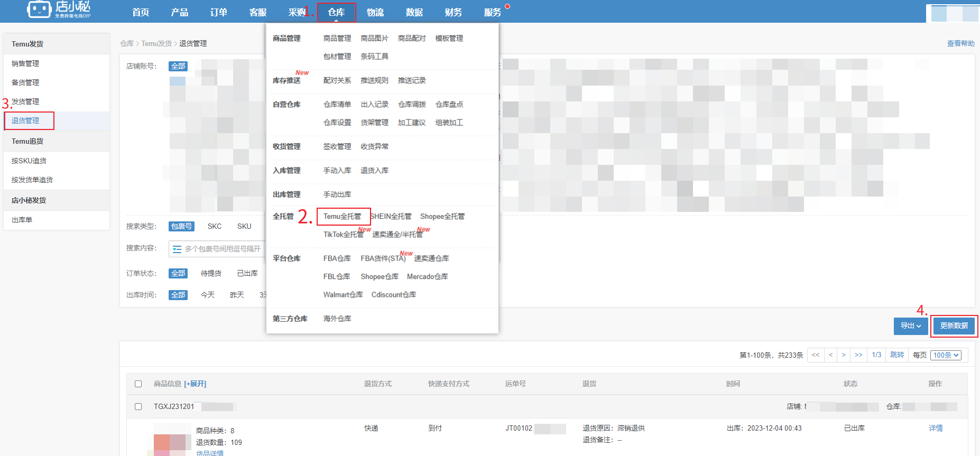Open the 财务 top navigation tab
This screenshot has width=980, height=456.
click(454, 12)
